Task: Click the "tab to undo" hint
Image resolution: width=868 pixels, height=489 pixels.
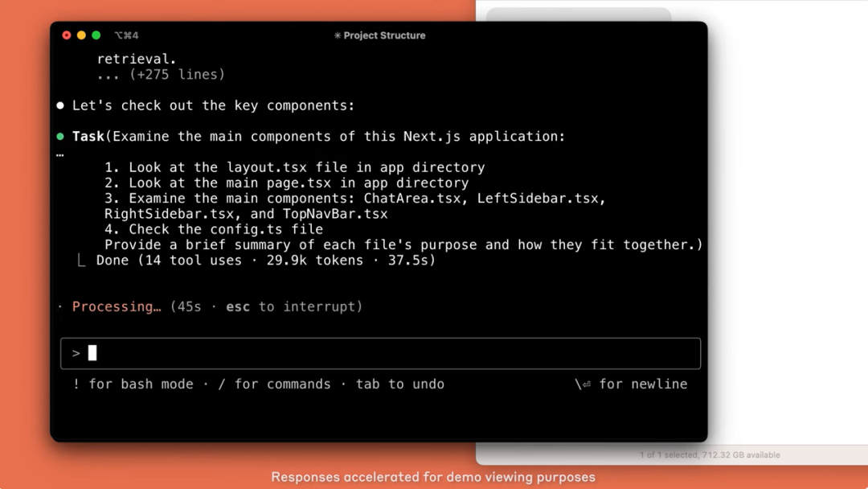Action: (399, 384)
